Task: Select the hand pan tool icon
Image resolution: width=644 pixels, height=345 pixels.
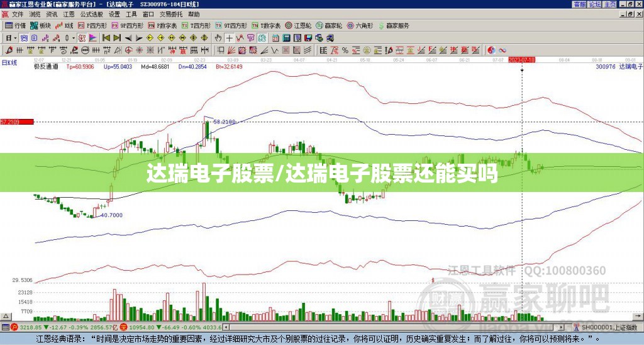Action: coord(218,38)
